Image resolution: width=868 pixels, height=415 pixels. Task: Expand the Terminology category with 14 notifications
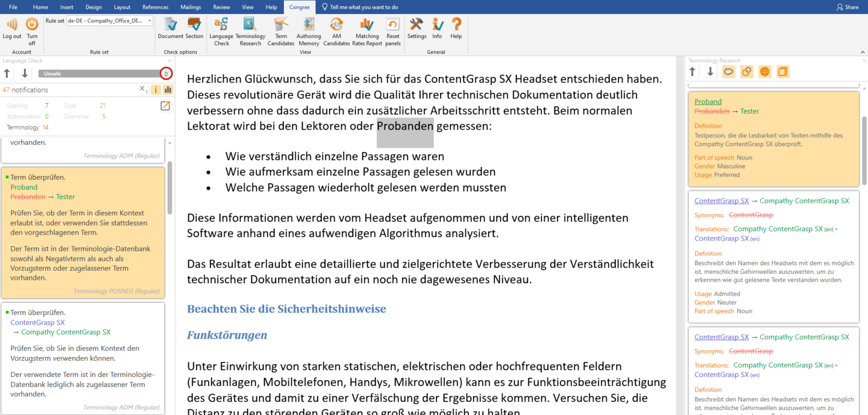(23, 127)
